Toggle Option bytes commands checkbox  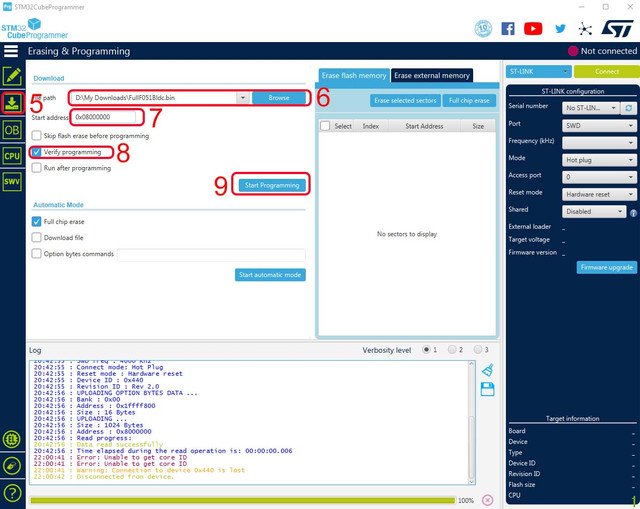click(x=36, y=253)
